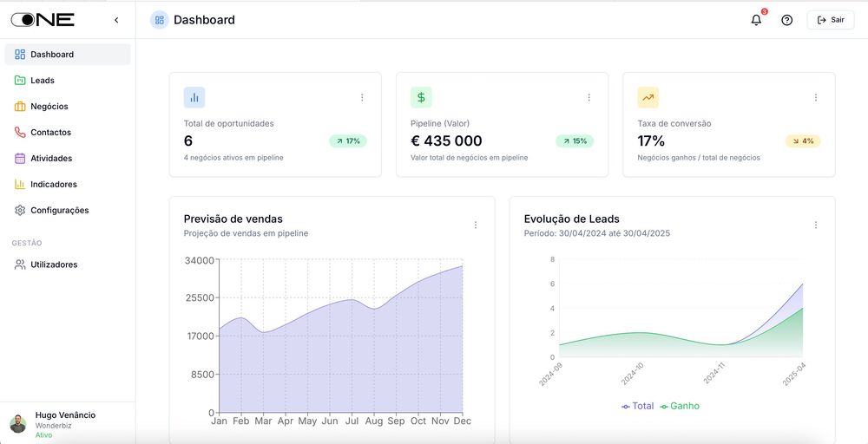Click the trend arrow conversion rate icon
868x444 pixels.
coord(648,97)
